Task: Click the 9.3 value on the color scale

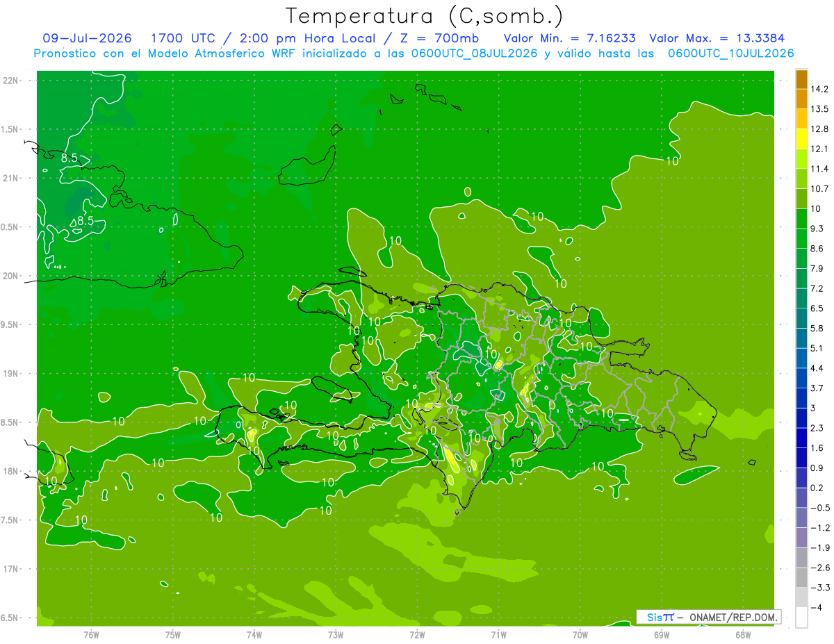Action: coord(817,229)
